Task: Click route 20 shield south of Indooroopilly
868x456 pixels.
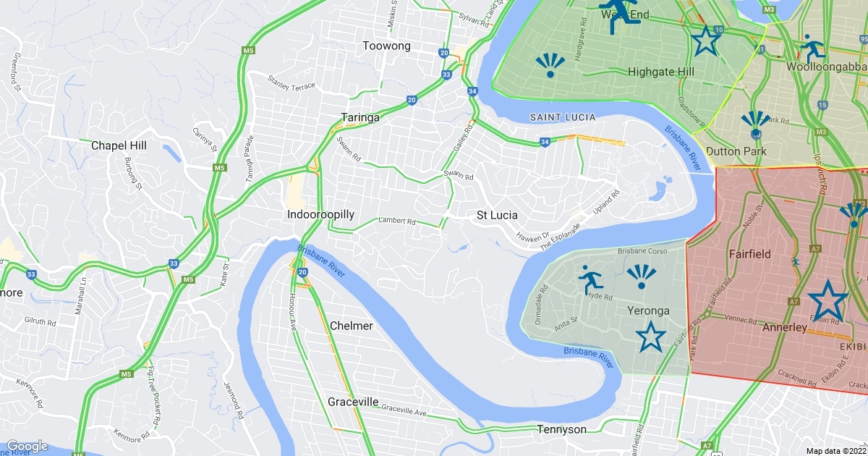Action: [x=302, y=272]
